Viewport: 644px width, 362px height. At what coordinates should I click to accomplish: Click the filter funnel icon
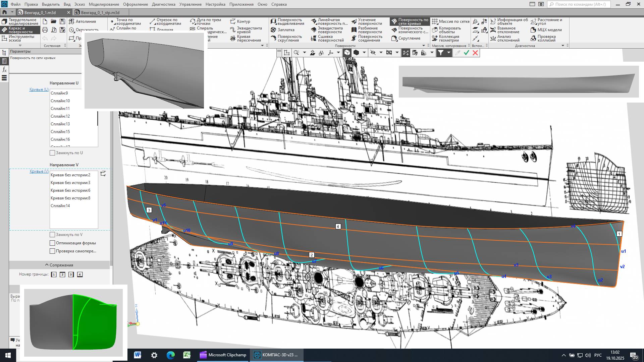pos(441,53)
